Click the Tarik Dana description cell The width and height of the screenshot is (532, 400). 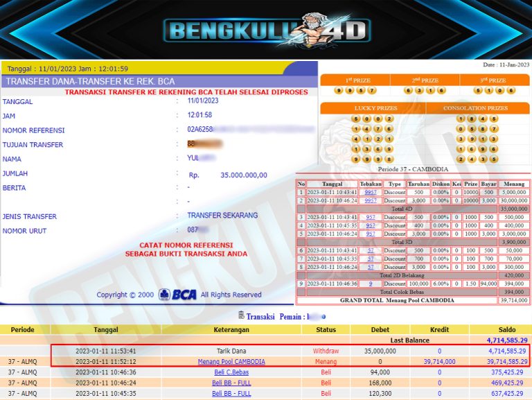(231, 351)
